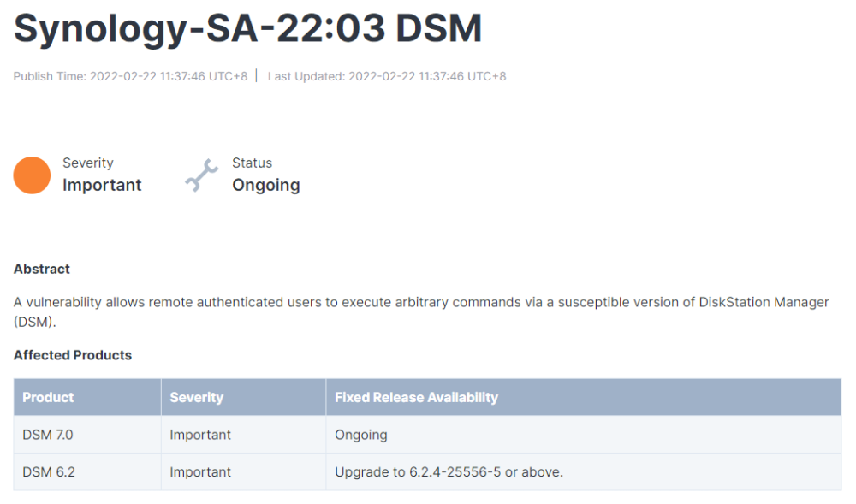Click the Product column header
The height and width of the screenshot is (504, 856).
[x=48, y=397]
